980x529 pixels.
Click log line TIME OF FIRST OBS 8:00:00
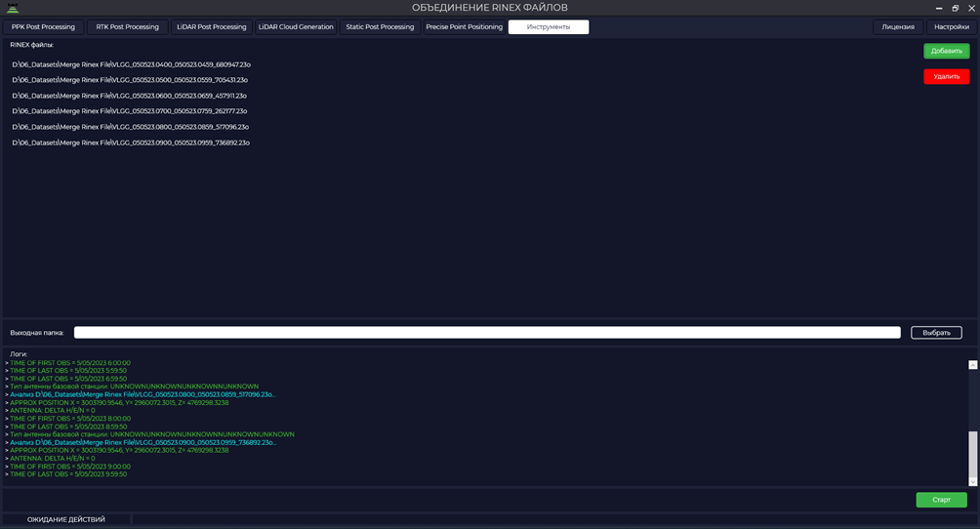point(70,419)
